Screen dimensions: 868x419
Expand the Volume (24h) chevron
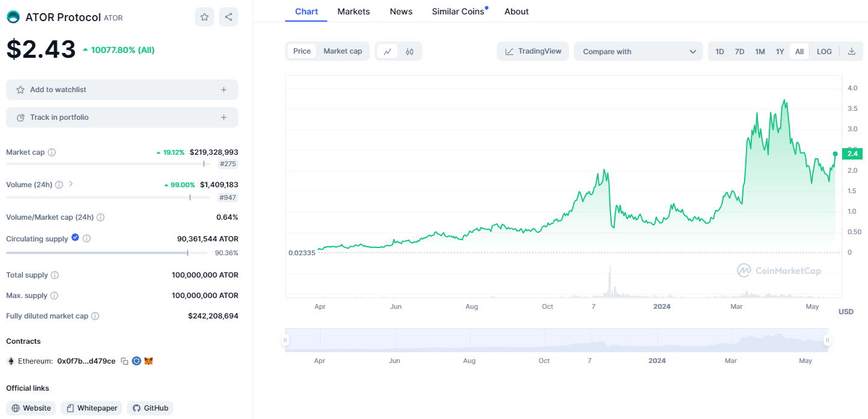pos(71,184)
